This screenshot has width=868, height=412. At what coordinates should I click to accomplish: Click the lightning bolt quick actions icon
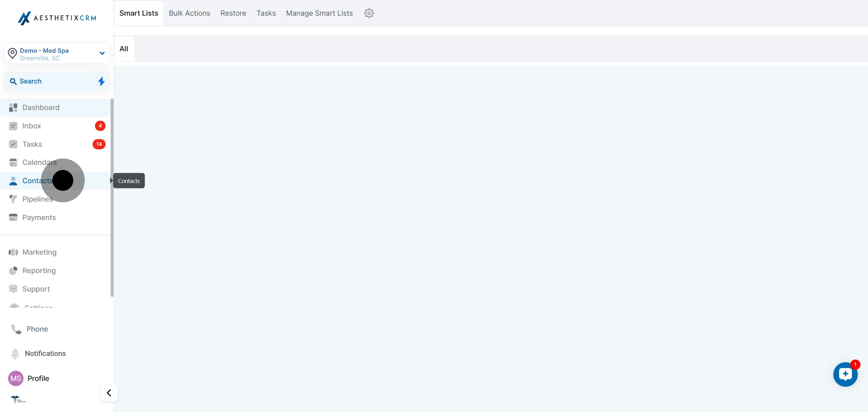coord(101,81)
